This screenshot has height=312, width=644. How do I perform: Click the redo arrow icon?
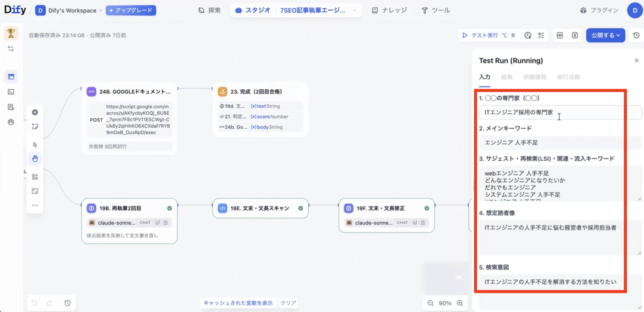point(50,303)
